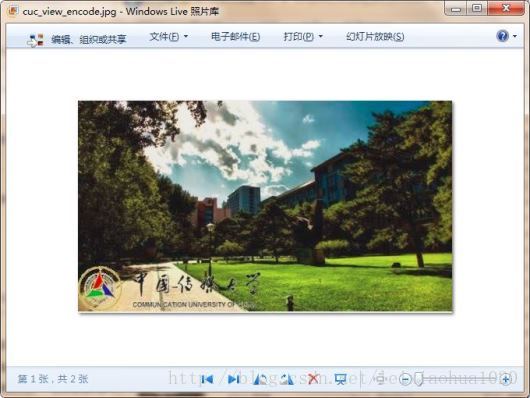Screen dimensions: 530x398
Task: Go to the next photo
Action: point(234,379)
